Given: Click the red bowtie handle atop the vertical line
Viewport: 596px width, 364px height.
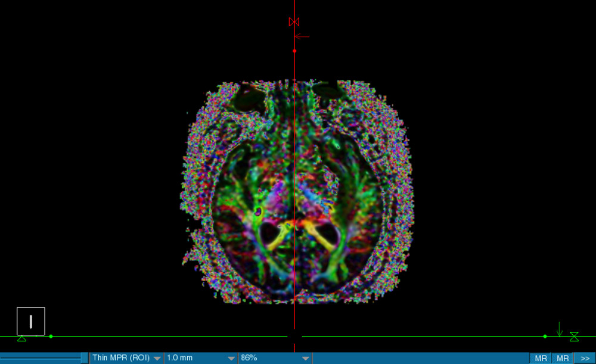Looking at the screenshot, I should (x=294, y=22).
